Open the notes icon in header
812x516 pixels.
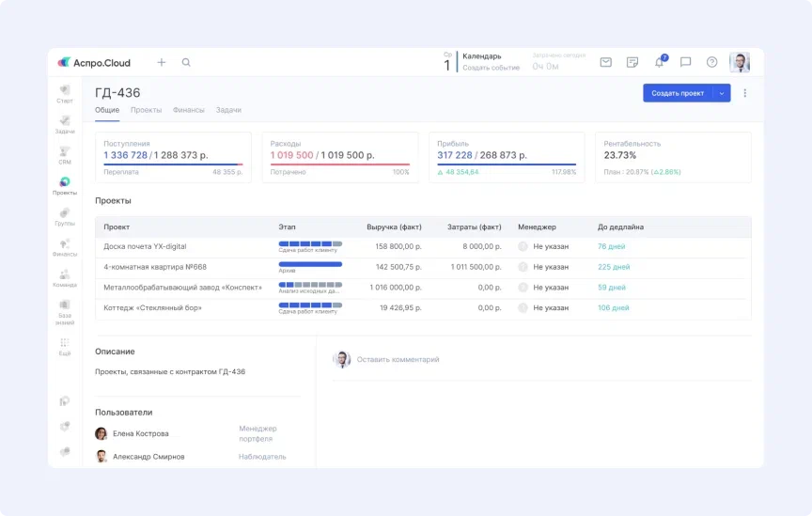pyautogui.click(x=632, y=63)
